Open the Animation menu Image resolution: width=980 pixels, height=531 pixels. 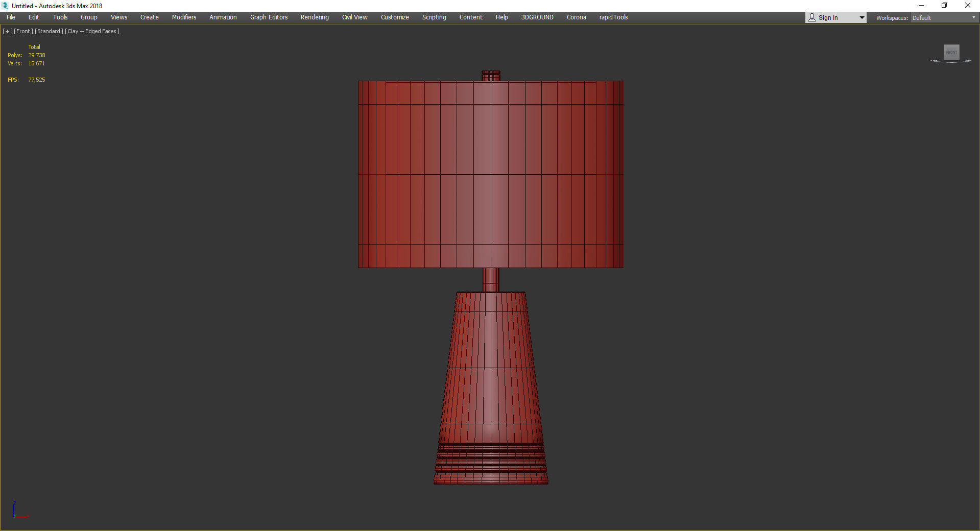pyautogui.click(x=223, y=17)
